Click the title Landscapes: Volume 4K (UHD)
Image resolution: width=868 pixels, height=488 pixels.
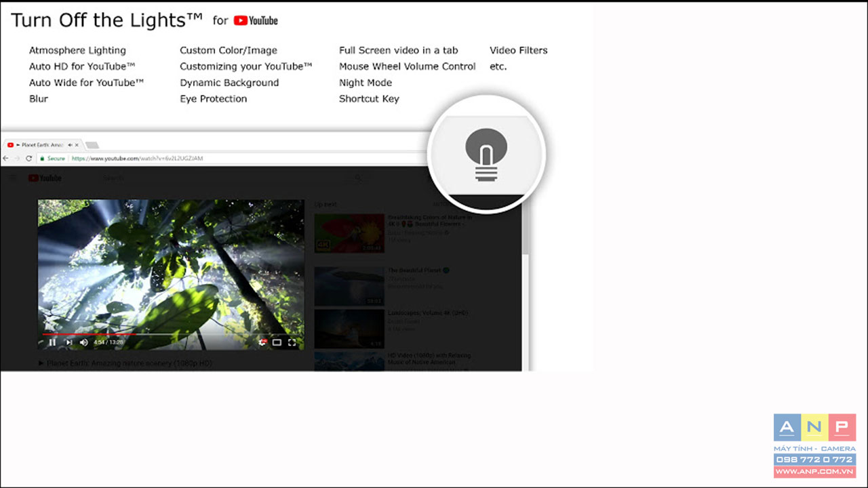(428, 313)
